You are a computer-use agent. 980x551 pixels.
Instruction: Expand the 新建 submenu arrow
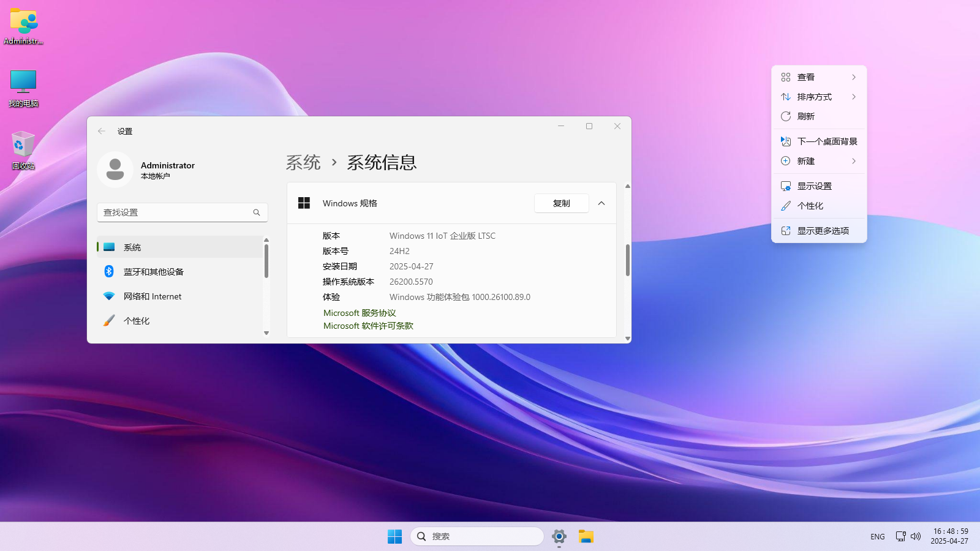pyautogui.click(x=854, y=161)
